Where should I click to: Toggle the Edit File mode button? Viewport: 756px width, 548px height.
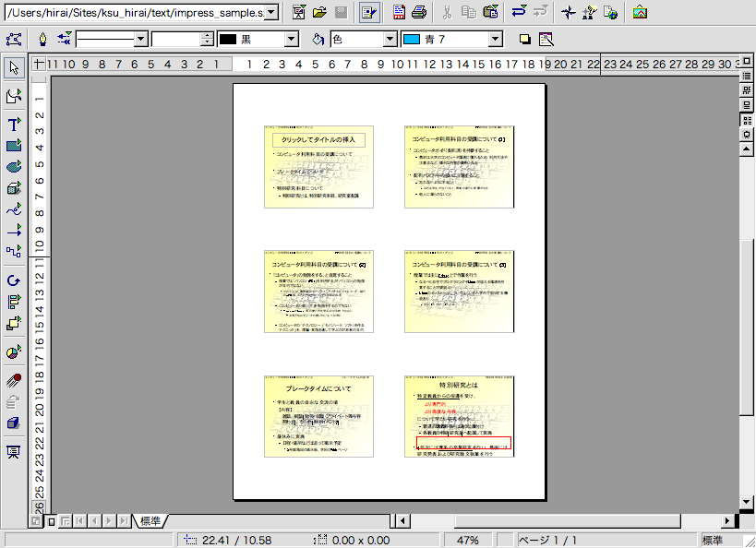tap(369, 13)
